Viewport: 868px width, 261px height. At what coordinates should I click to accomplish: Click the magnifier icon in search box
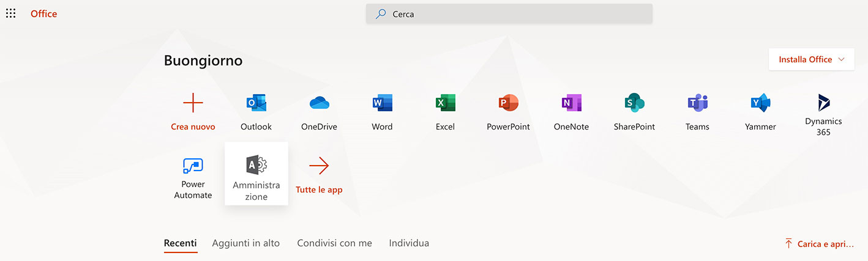[381, 13]
